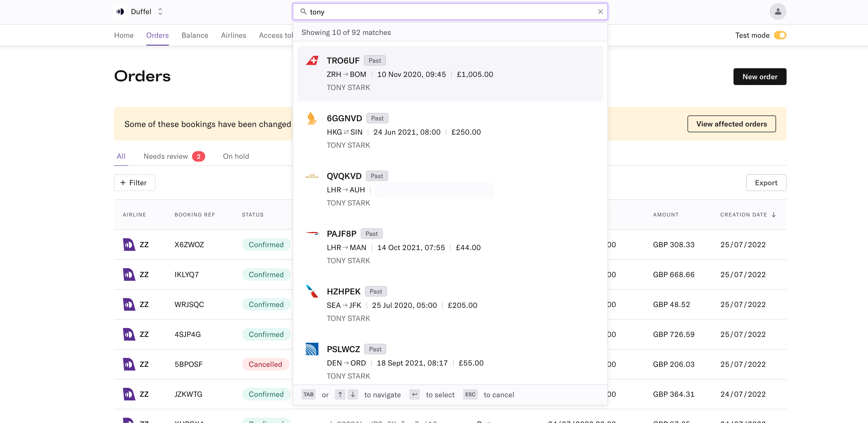Click the Past badge on TRO6UF
Viewport: 868px width, 423px height.
tap(375, 61)
